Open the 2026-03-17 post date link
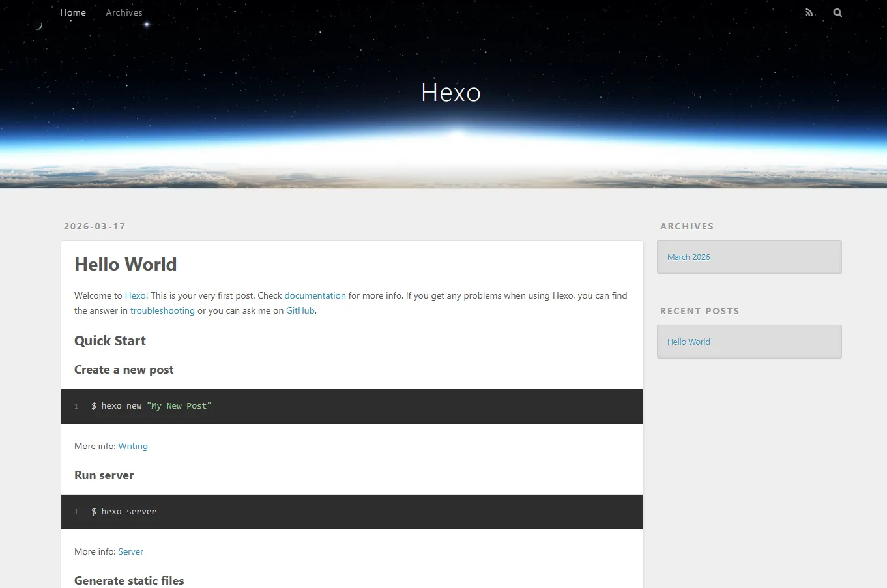 tap(95, 226)
